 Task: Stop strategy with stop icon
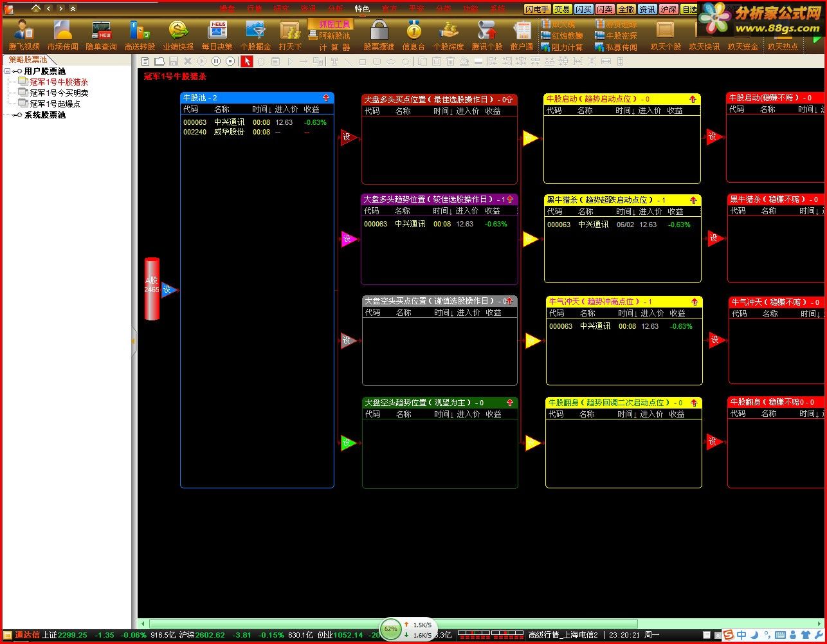230,61
